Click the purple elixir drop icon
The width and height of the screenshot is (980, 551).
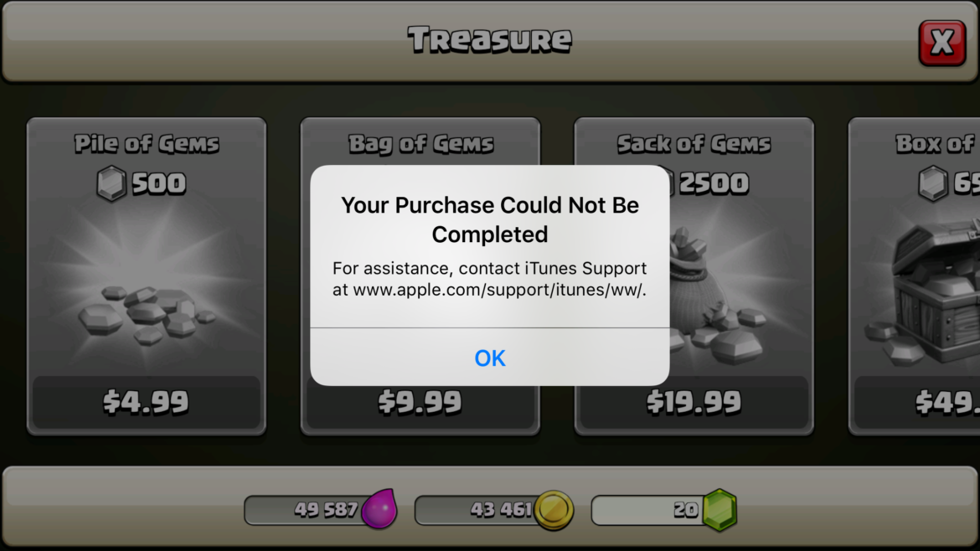(379, 508)
